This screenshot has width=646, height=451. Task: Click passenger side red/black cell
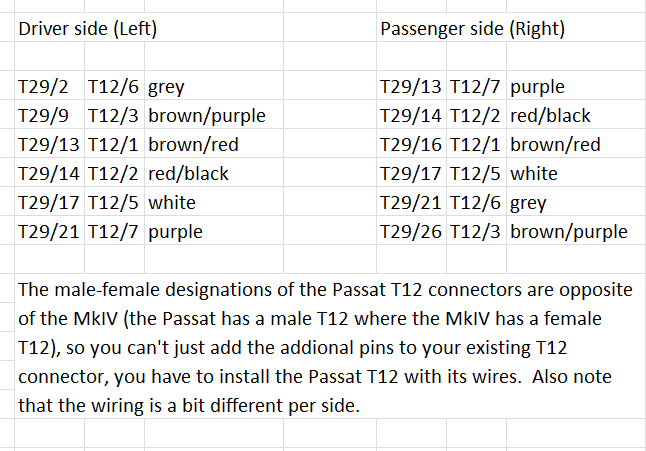[x=550, y=116]
